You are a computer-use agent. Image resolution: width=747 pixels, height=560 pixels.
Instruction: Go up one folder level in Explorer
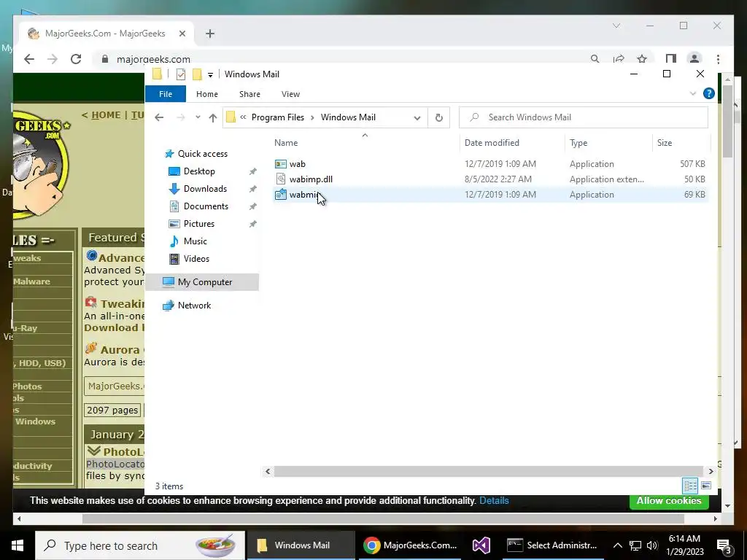tap(212, 117)
